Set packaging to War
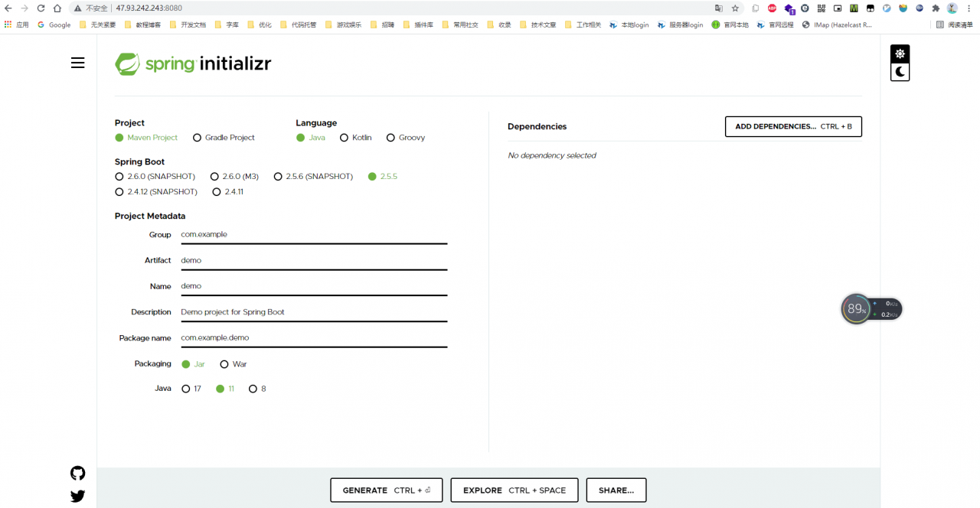Screen dimensions: 980x508 click(x=234, y=364)
